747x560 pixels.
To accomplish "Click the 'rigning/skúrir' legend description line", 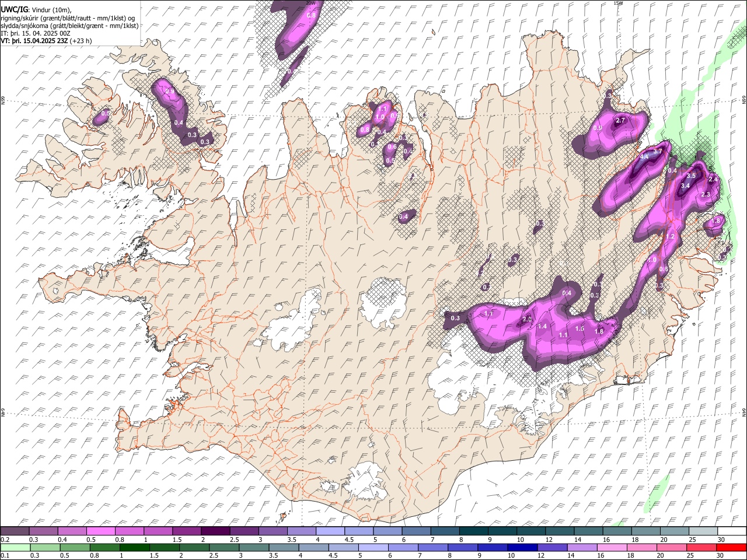I will [68, 18].
